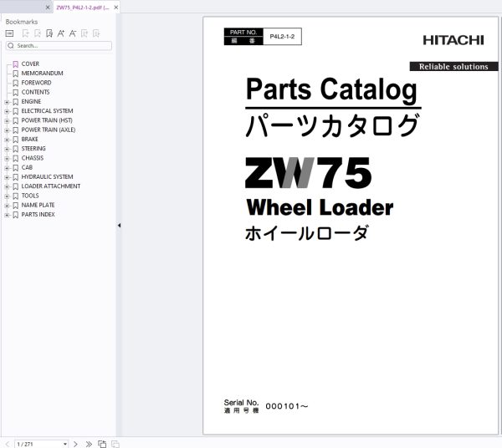
Task: Go to the next page arrow
Action: [x=75, y=444]
